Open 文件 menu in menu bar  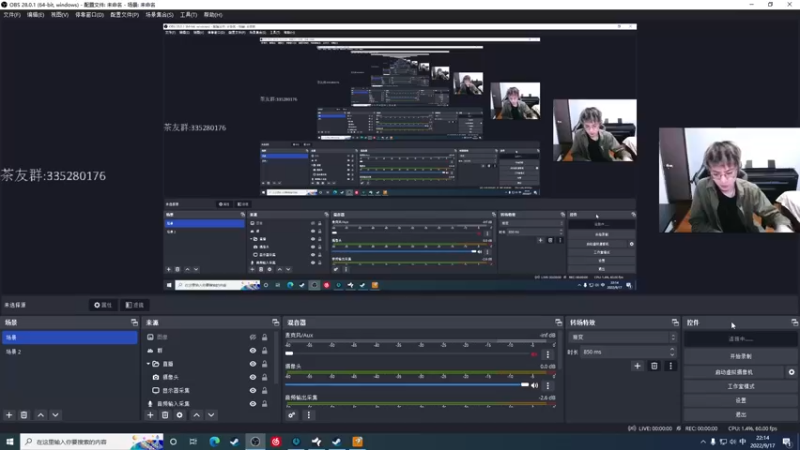(x=12, y=15)
